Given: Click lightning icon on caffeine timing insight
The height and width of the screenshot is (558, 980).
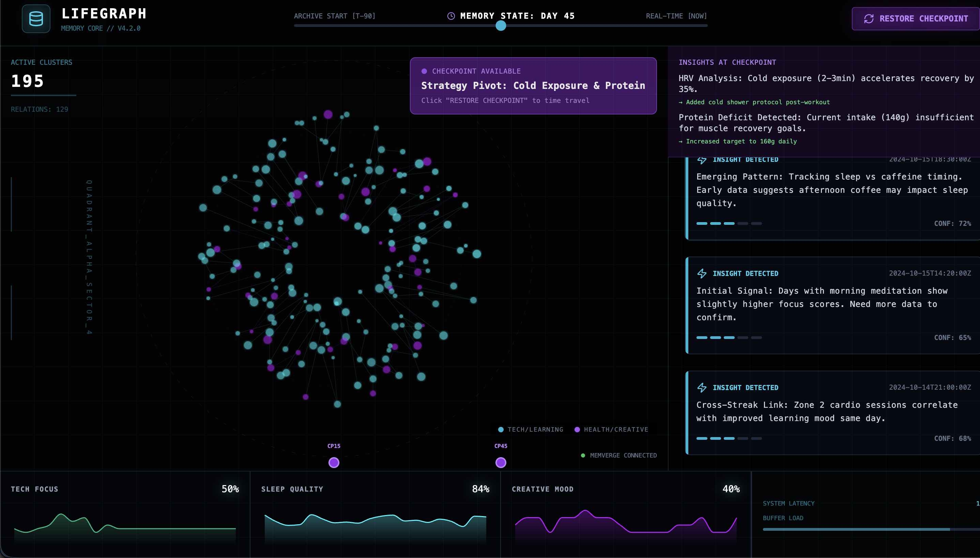Looking at the screenshot, I should [702, 160].
